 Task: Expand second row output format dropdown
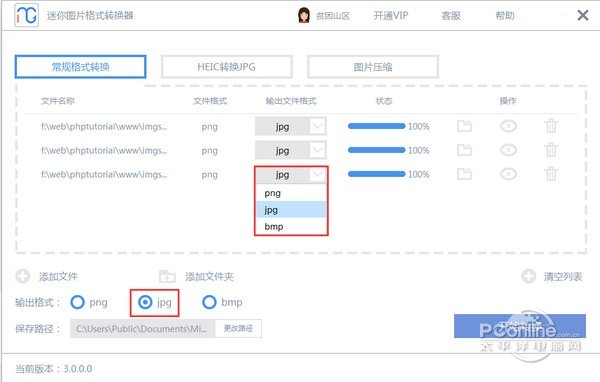(x=318, y=150)
